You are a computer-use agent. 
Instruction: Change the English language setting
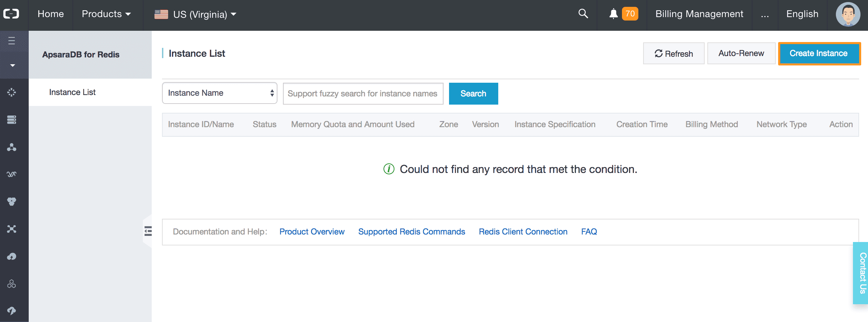point(802,14)
